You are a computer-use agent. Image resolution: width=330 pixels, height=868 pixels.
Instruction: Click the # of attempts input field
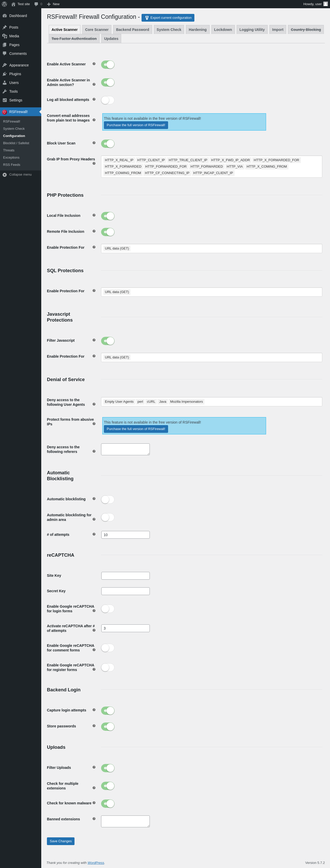tap(126, 535)
